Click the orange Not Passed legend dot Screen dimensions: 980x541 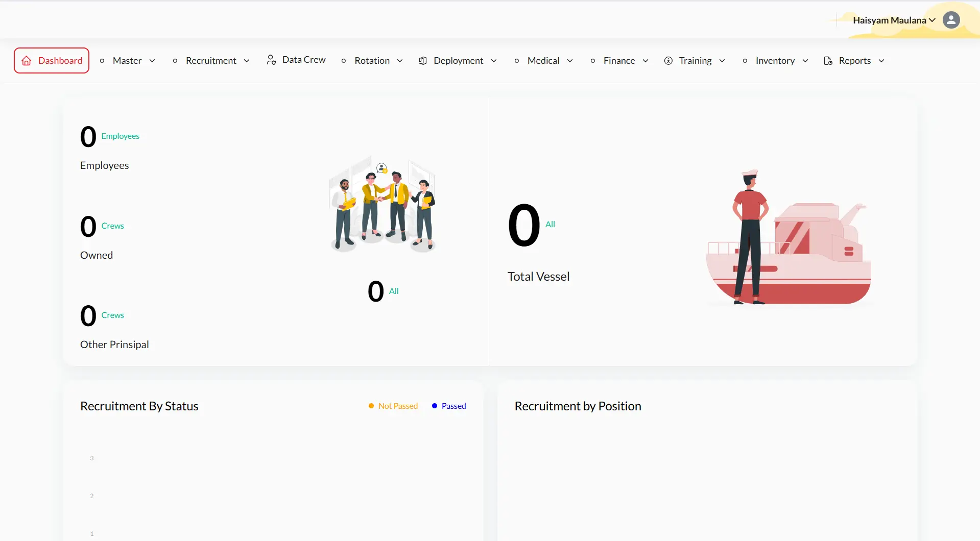point(371,406)
